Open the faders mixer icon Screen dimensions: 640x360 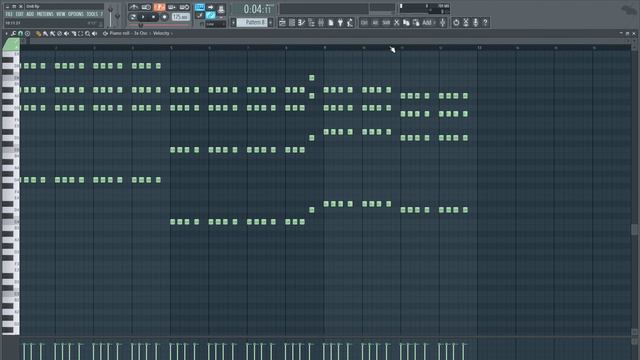click(x=321, y=22)
